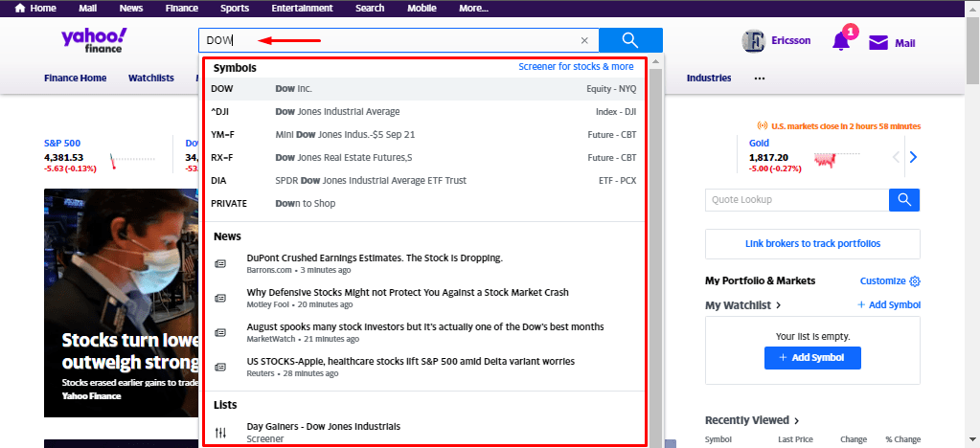The image size is (980, 448).
Task: Click the Gold ticker link
Action: (x=759, y=143)
